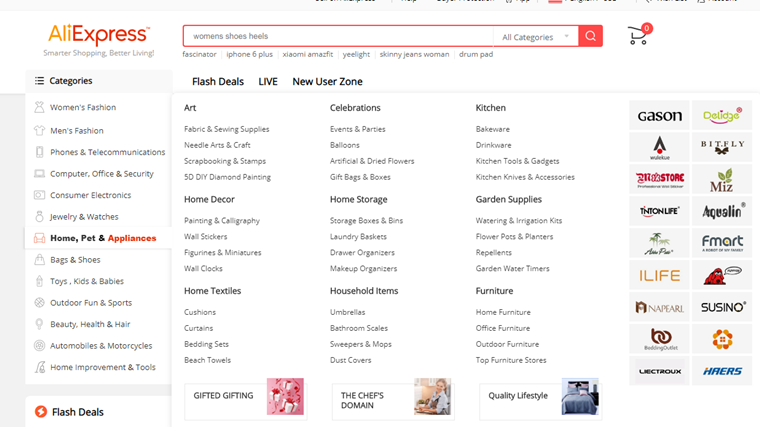Open Balloons link

click(345, 145)
